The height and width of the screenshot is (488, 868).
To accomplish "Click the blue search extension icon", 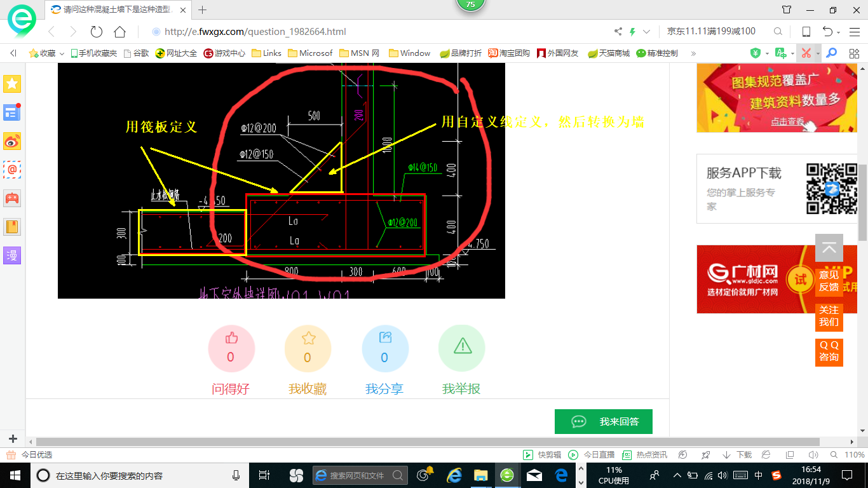I will pos(831,53).
